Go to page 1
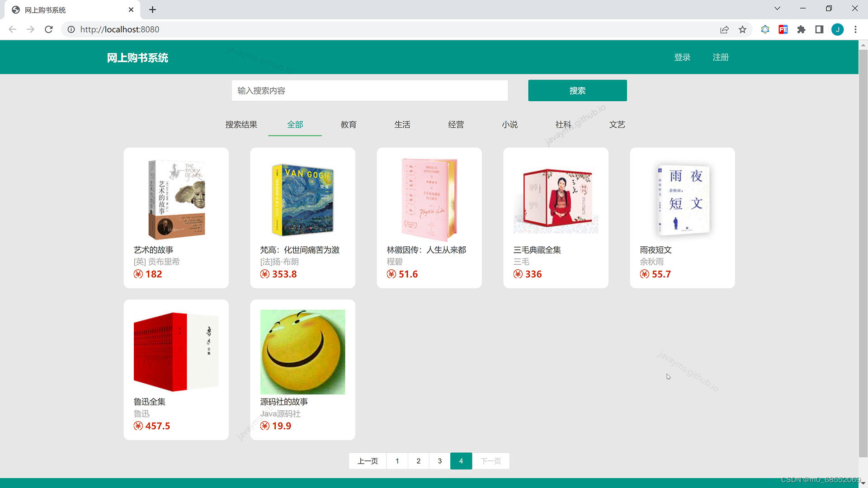The width and height of the screenshot is (868, 488). tap(397, 461)
